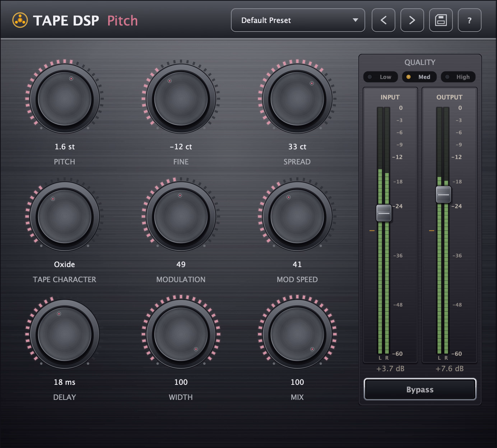This screenshot has height=448, width=497.
Task: Click the input meter peak hold marker
Action: click(x=372, y=230)
